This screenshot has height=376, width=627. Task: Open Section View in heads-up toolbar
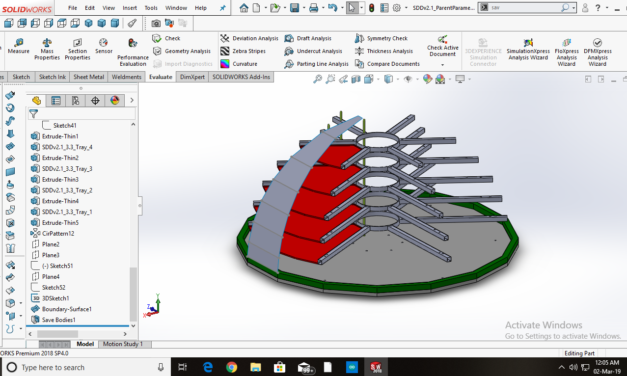coord(355,79)
